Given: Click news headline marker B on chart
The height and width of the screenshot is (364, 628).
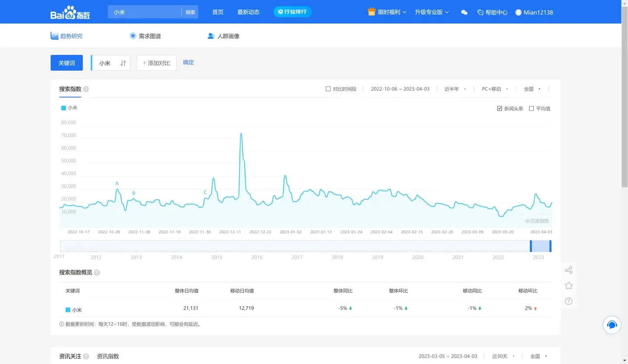Looking at the screenshot, I should coord(133,193).
